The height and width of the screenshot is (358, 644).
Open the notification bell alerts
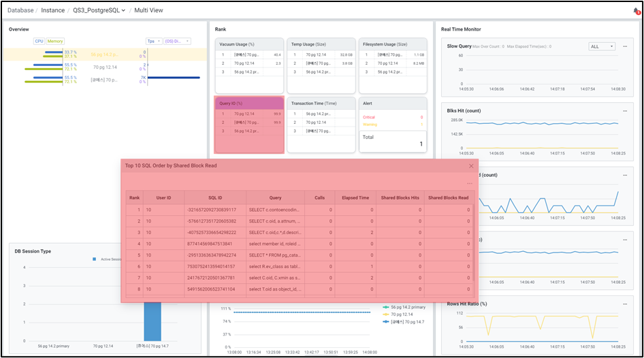[x=636, y=11]
